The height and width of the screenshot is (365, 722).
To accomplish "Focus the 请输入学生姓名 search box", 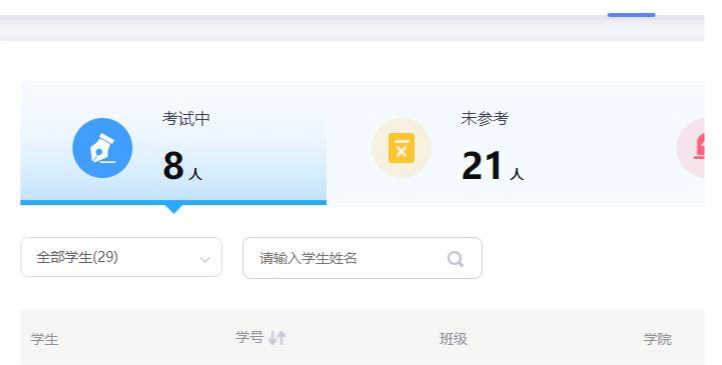I will pos(362,258).
